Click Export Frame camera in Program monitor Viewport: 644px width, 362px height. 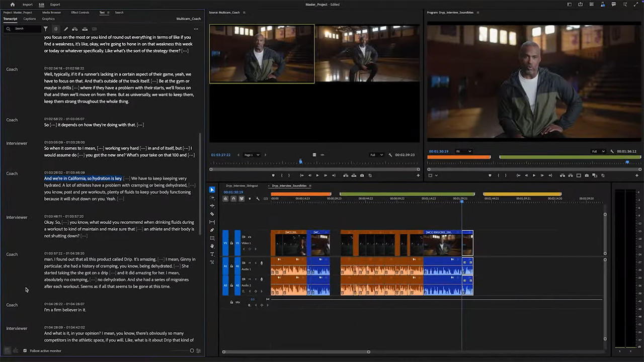click(587, 175)
